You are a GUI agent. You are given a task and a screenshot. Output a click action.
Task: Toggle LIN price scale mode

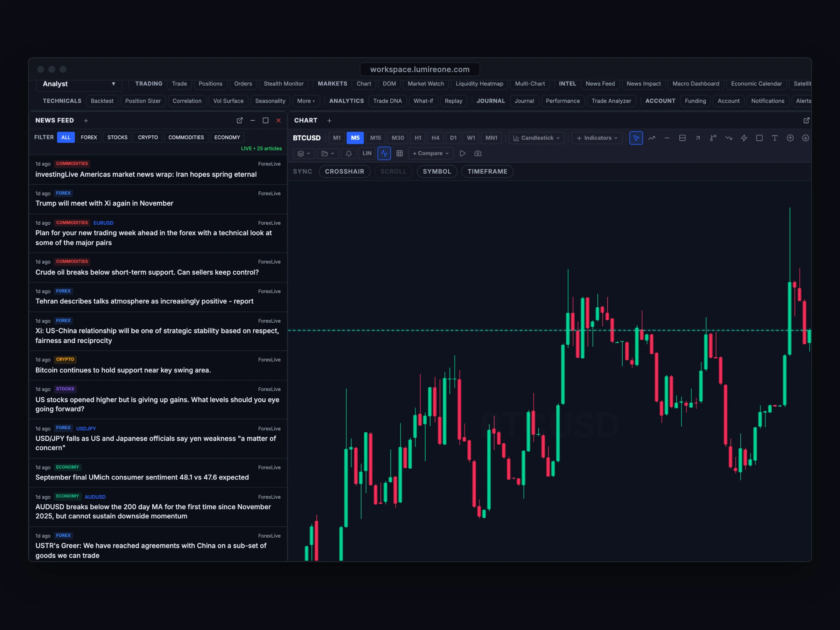click(367, 153)
